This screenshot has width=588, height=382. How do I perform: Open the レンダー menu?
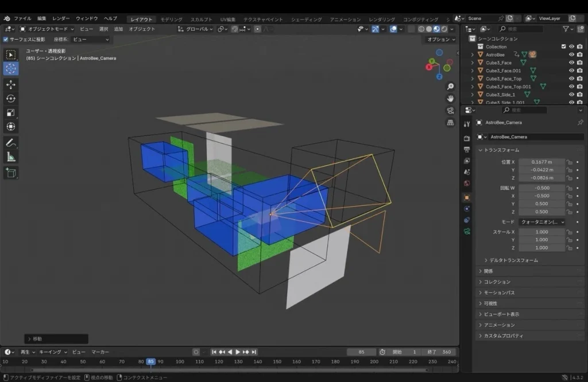pos(61,18)
